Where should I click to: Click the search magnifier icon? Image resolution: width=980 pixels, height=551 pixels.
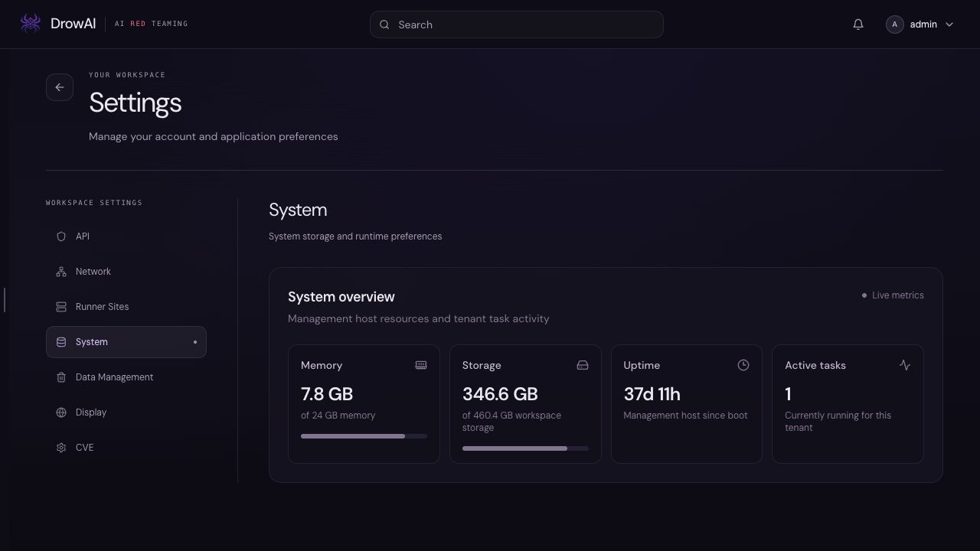tap(384, 24)
